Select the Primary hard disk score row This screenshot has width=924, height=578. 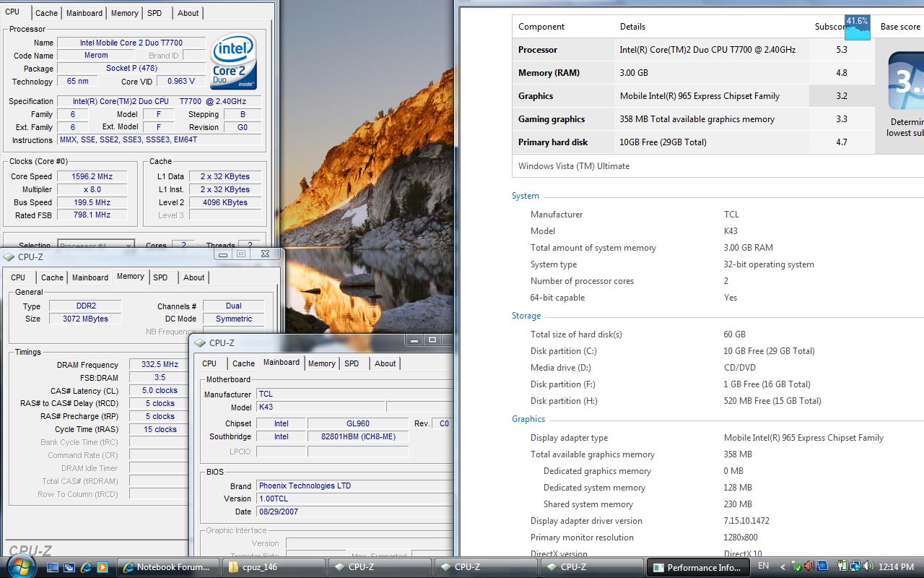[693, 142]
